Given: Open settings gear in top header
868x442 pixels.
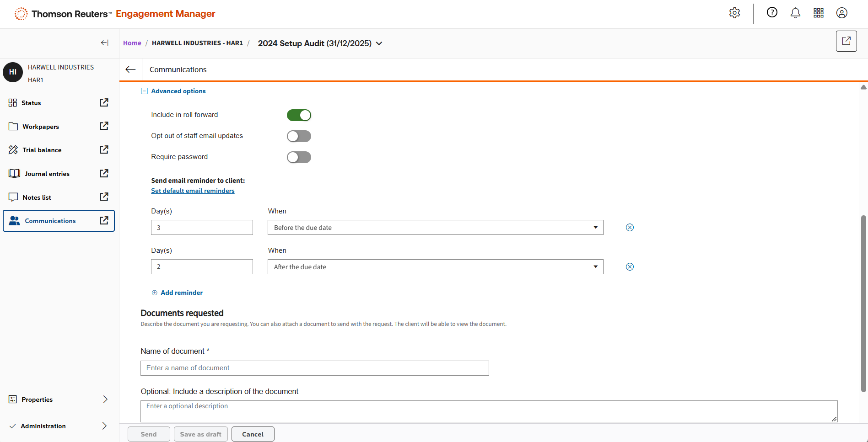Looking at the screenshot, I should click(734, 13).
